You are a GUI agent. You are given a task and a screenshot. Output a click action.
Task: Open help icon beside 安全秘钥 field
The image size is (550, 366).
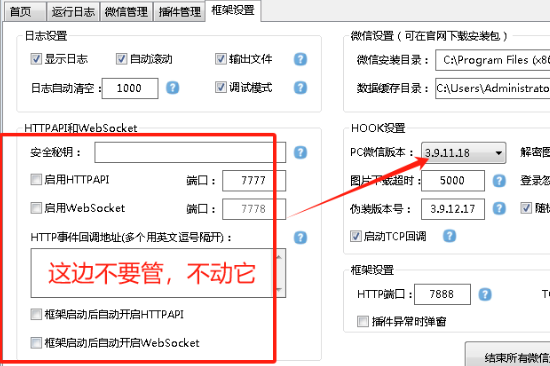tap(300, 153)
